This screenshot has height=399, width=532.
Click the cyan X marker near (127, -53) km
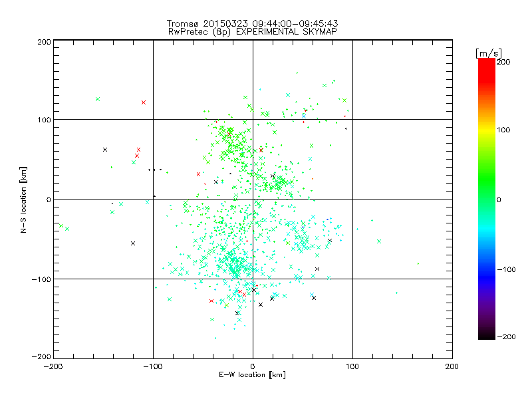point(379,241)
